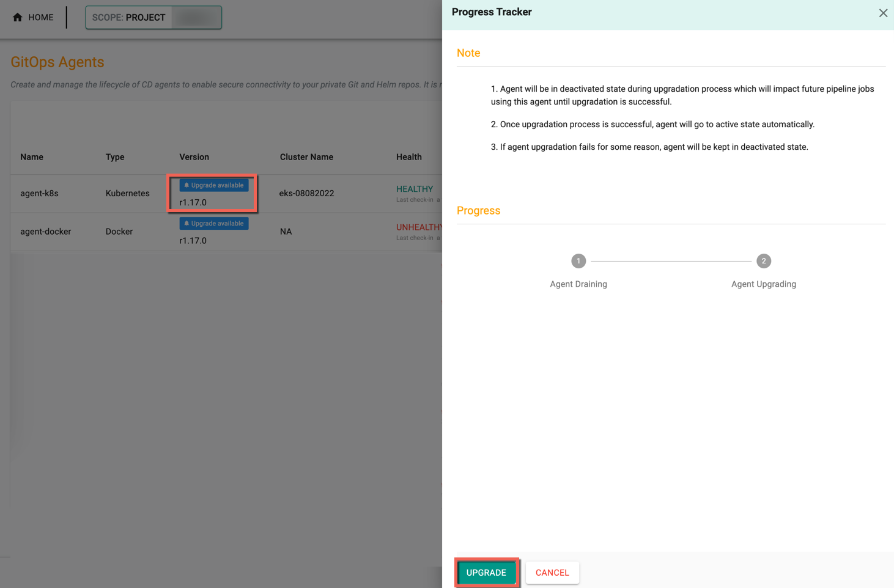This screenshot has height=588, width=894.
Task: Click the Type column header
Action: [x=115, y=157]
